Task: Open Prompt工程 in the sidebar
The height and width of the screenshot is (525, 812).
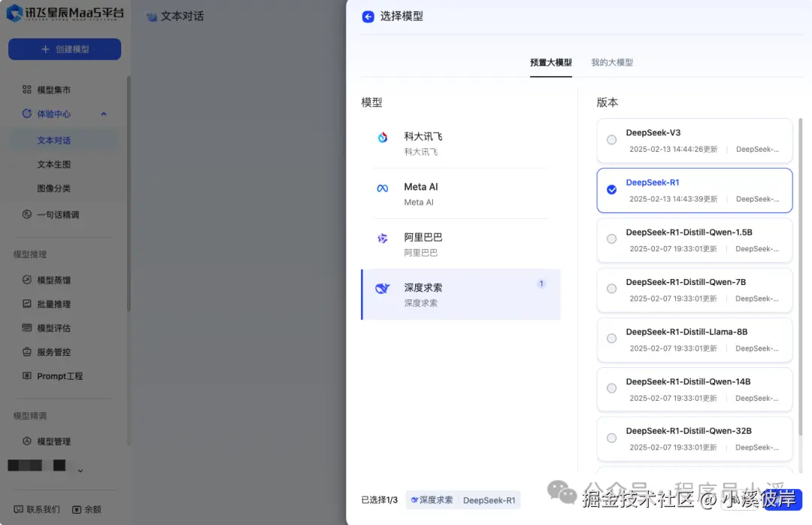Action: point(59,376)
